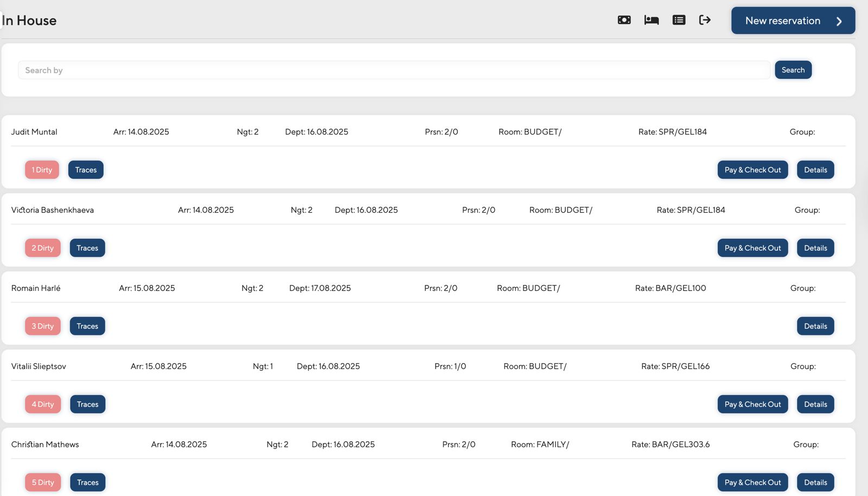Click the cash payment icon in header
This screenshot has width=868, height=496.
pos(624,20)
